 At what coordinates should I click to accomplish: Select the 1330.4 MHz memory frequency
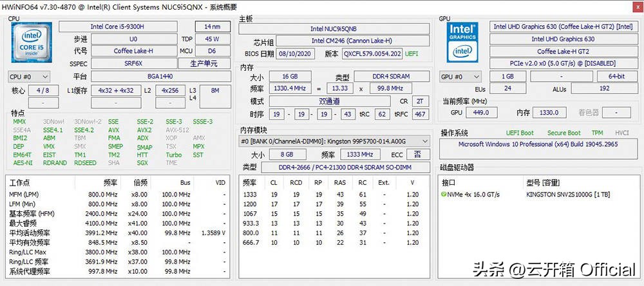click(x=290, y=89)
